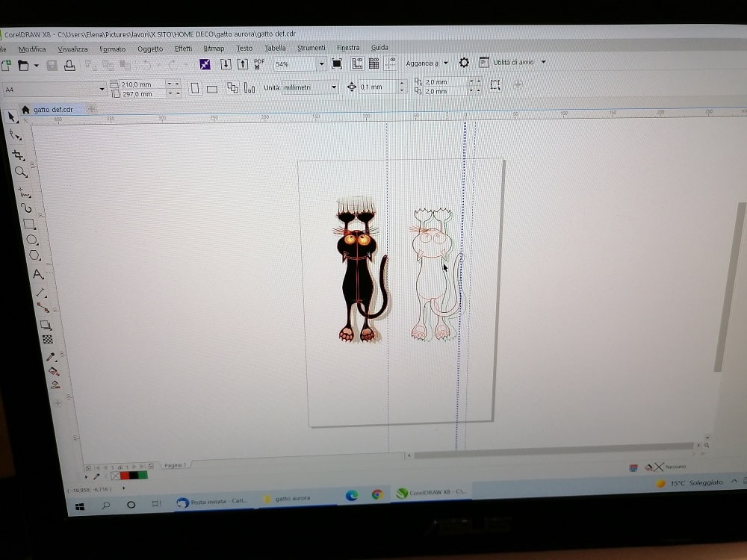Image resolution: width=747 pixels, height=560 pixels.
Task: Select the Pick arrow tool in toolbox
Action: 11,117
